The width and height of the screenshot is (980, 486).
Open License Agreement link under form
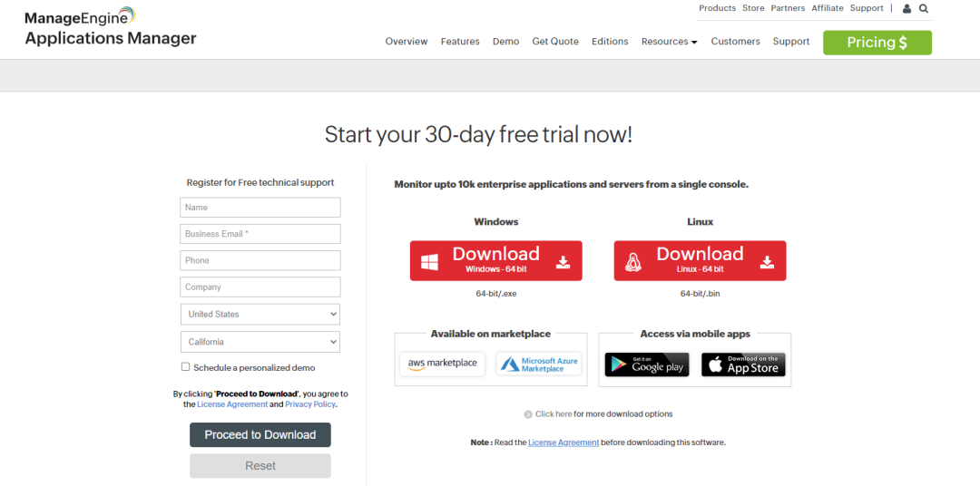[x=232, y=404]
